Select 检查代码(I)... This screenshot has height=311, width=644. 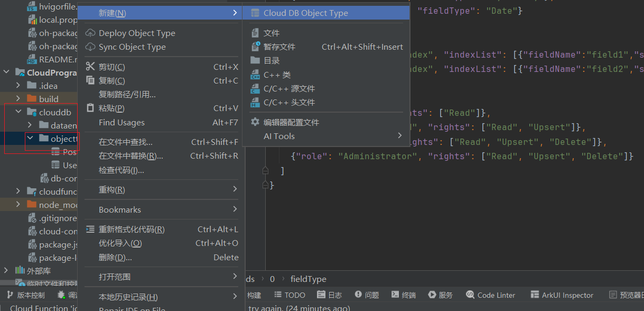point(161,170)
